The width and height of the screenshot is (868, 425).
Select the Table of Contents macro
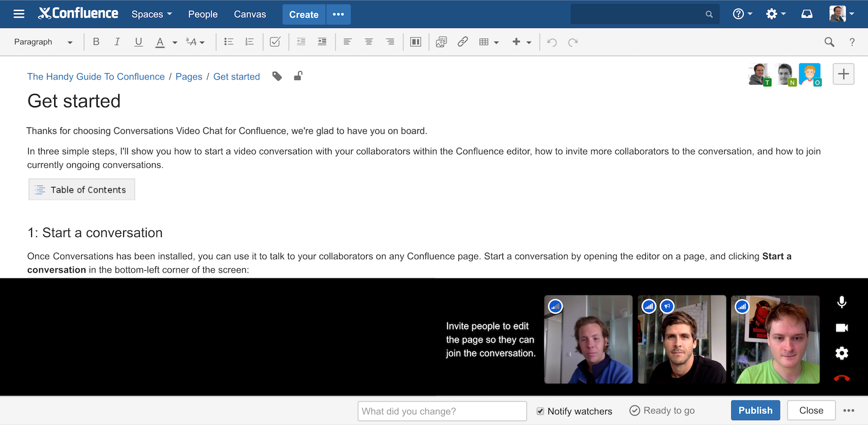point(82,189)
